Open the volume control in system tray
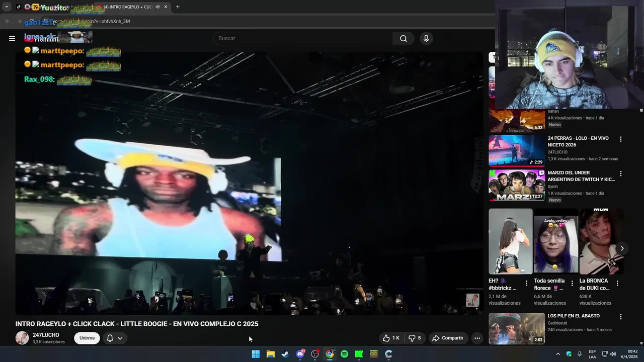 pyautogui.click(x=613, y=354)
